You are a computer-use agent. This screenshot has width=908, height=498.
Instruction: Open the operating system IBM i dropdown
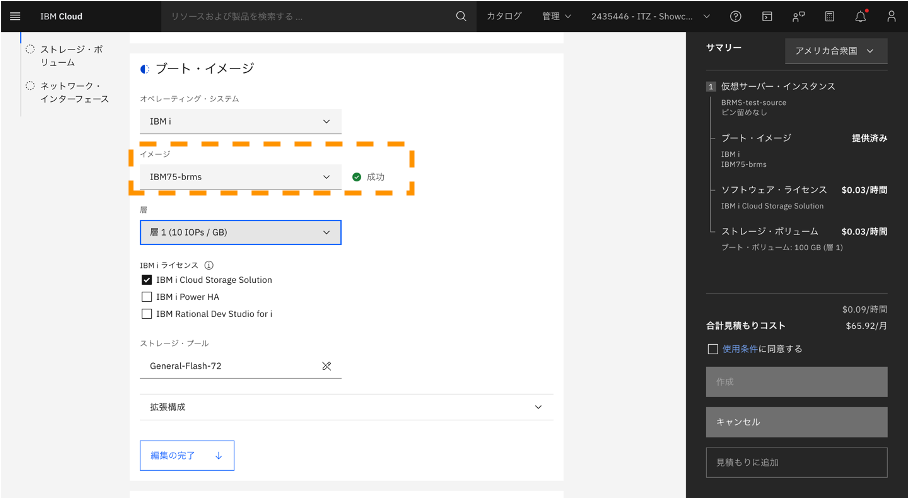(x=240, y=121)
